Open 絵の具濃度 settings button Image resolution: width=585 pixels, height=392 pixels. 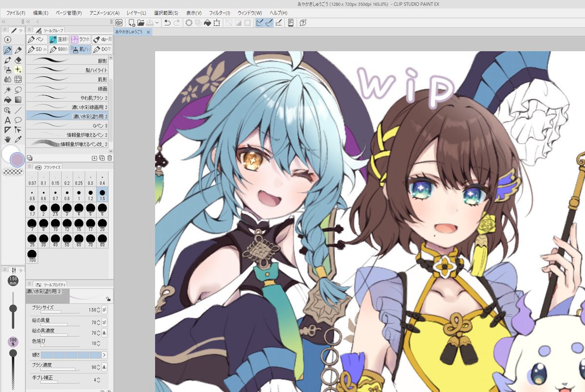tap(104, 333)
